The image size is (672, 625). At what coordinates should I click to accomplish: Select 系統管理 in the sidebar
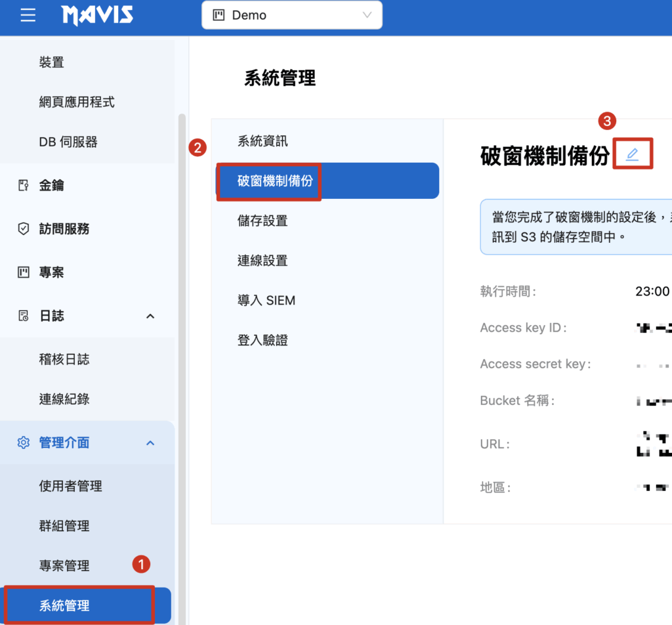tap(64, 605)
